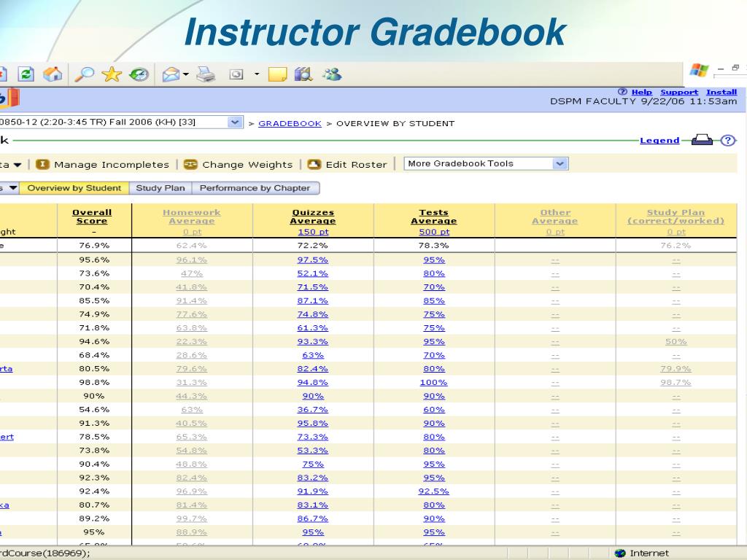The height and width of the screenshot is (560, 747).
Task: Go to GRADEBOOK breadcrumb link
Action: [x=290, y=123]
